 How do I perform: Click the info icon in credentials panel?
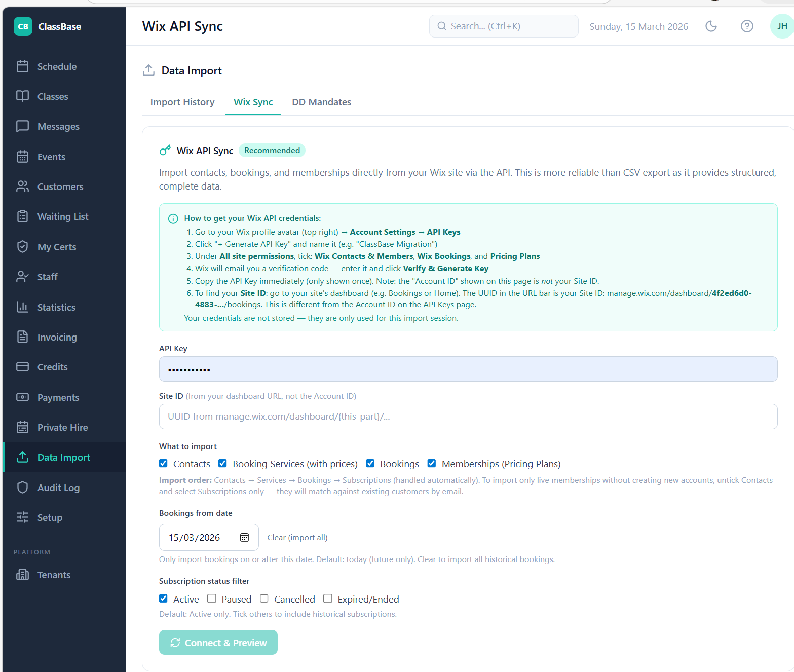[173, 219]
